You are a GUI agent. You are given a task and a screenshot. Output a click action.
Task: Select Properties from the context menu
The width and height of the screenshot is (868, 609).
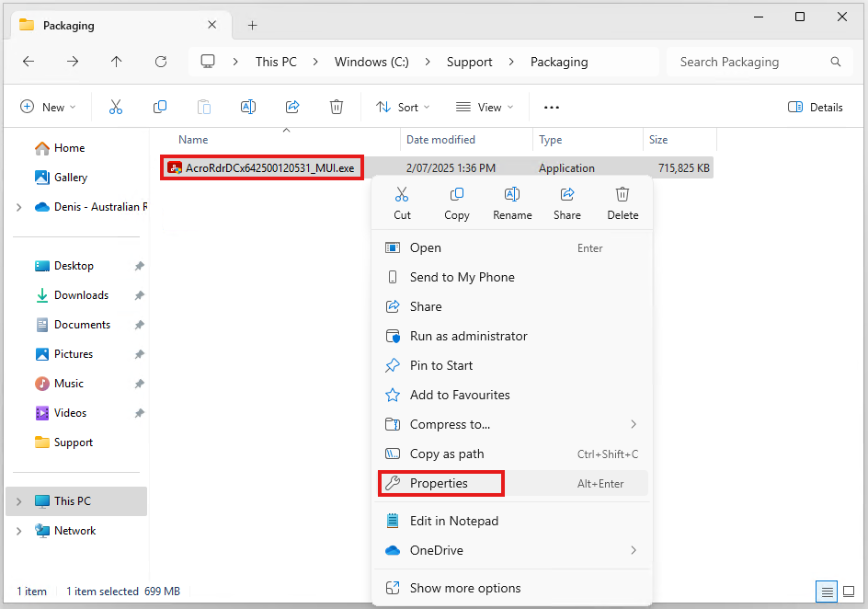pos(439,483)
